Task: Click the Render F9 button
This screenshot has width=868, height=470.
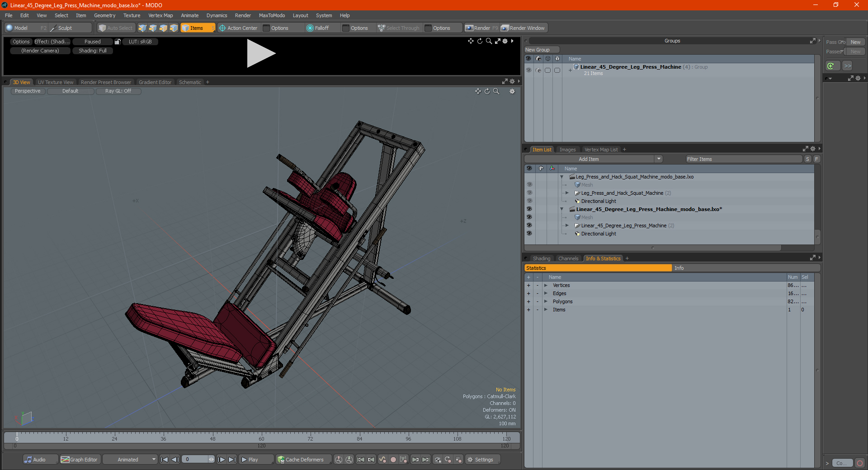Action: [x=481, y=28]
